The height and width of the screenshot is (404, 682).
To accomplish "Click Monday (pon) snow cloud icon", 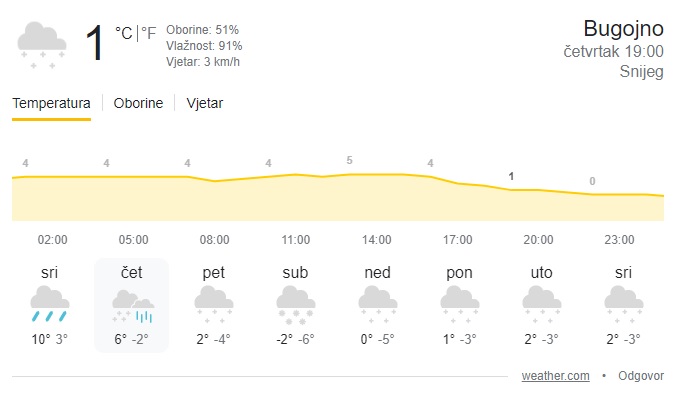I will (459, 303).
